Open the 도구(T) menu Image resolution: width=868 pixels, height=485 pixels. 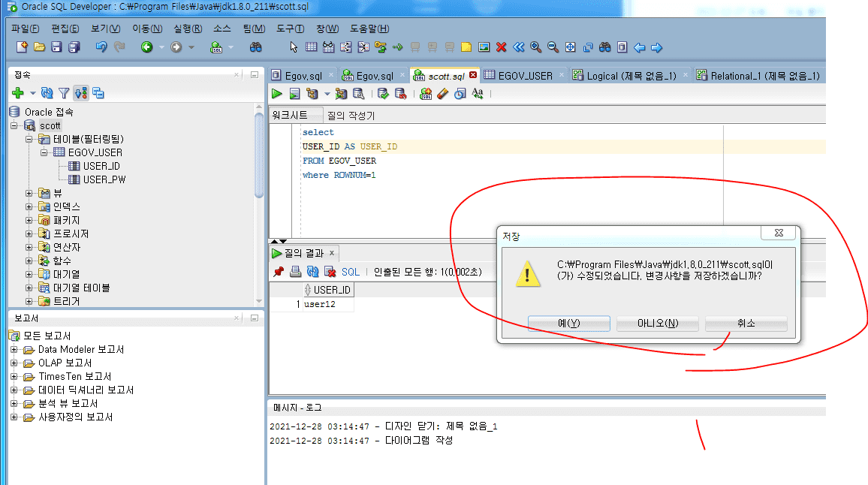pos(291,29)
